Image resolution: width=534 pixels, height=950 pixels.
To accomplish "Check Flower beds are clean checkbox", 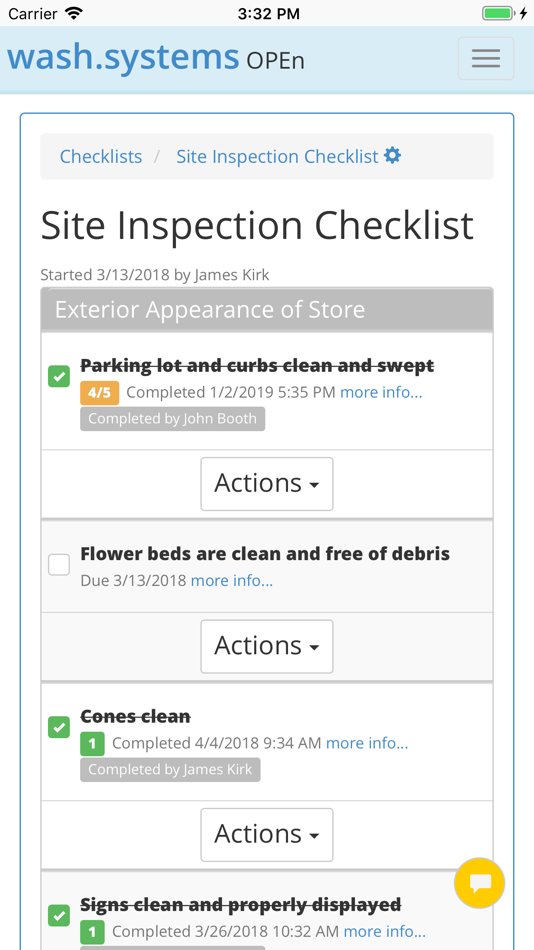I will coord(59,565).
